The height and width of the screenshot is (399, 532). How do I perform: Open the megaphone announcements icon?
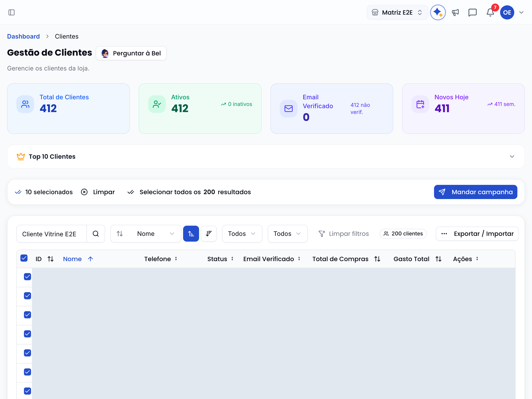[x=455, y=12]
